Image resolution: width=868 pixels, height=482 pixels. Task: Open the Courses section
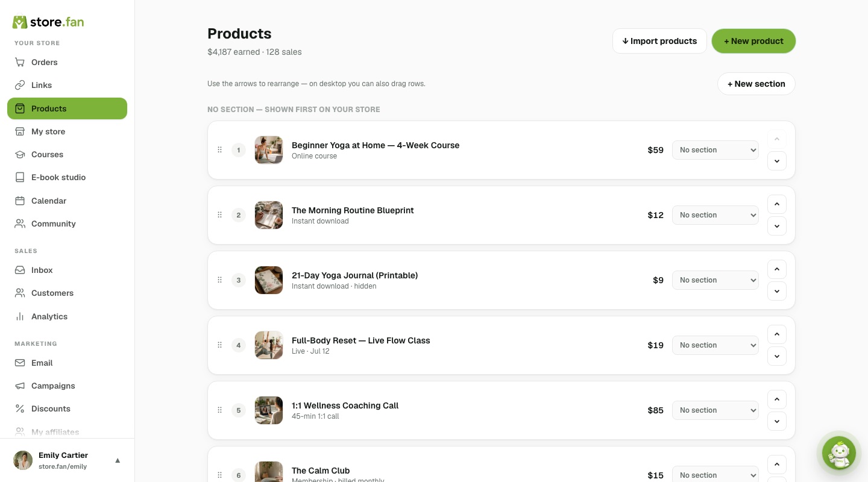[67, 154]
